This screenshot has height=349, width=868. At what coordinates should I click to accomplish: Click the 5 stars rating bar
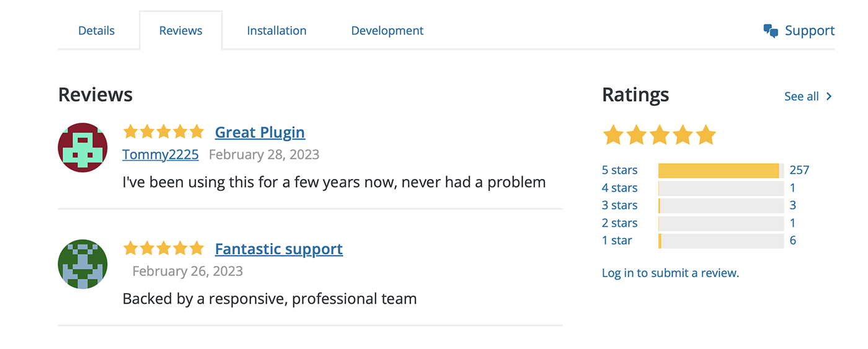tap(720, 170)
